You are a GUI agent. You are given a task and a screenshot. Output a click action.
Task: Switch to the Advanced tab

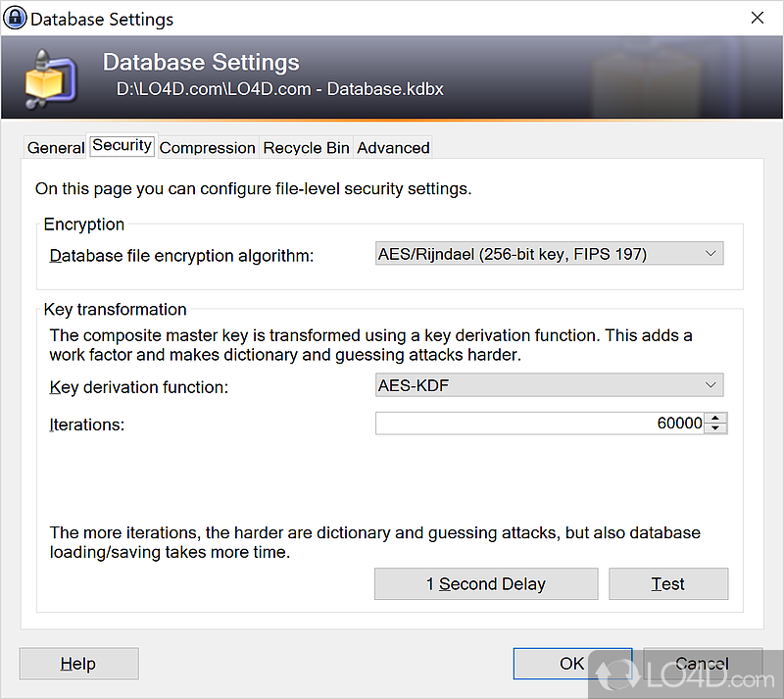[393, 148]
